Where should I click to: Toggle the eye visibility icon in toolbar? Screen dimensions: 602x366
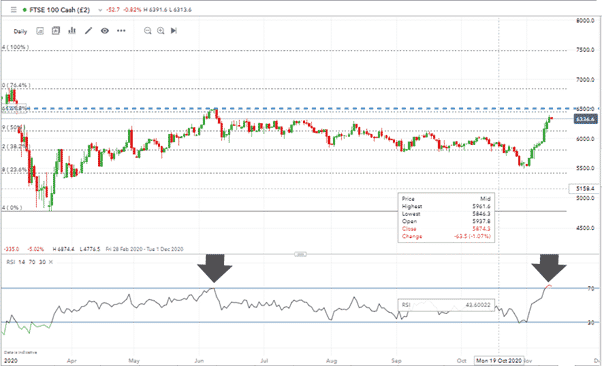(105, 31)
